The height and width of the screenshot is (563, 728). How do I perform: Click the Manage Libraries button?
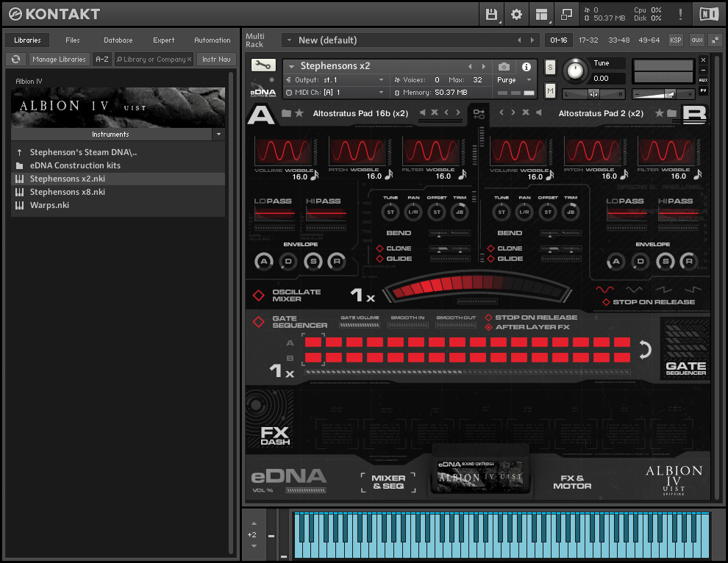click(60, 60)
